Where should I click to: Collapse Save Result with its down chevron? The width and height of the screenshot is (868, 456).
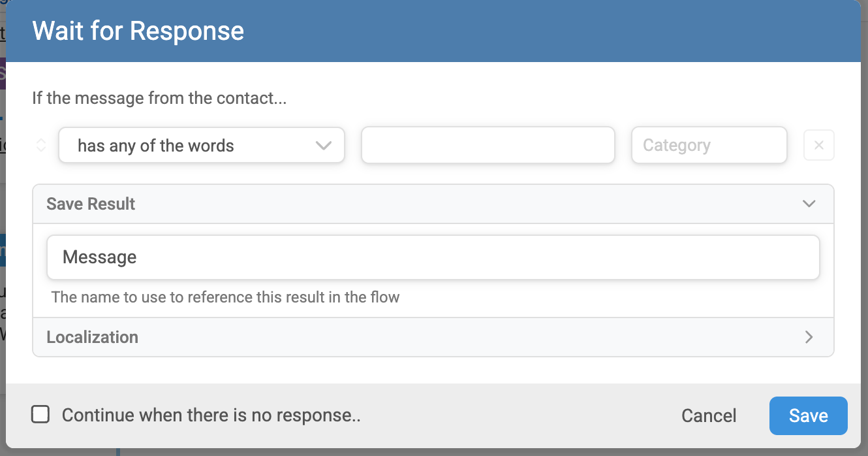point(809,204)
